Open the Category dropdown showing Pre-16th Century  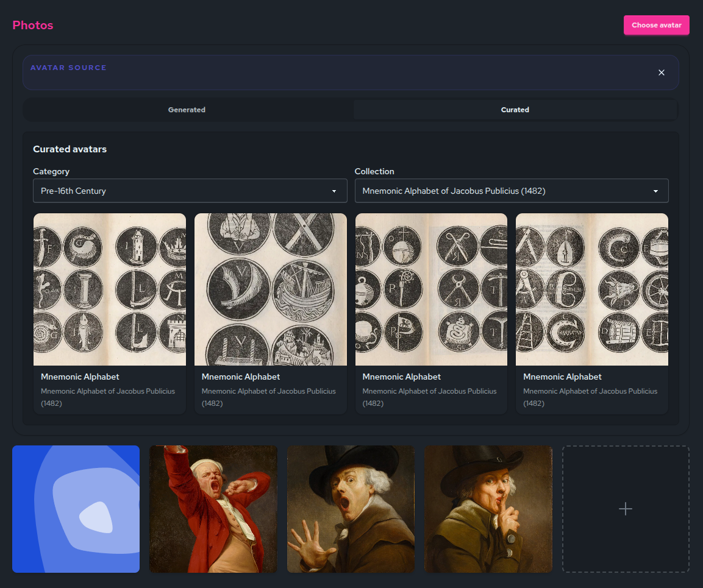click(x=190, y=191)
